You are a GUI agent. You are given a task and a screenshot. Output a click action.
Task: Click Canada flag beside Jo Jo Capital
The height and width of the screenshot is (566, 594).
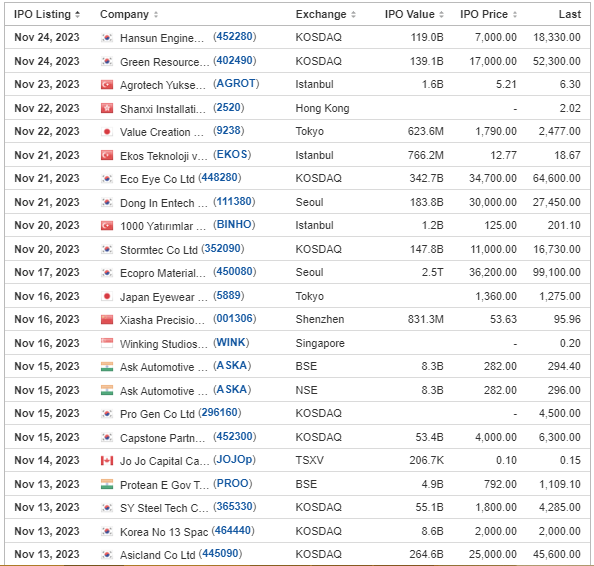tap(107, 461)
